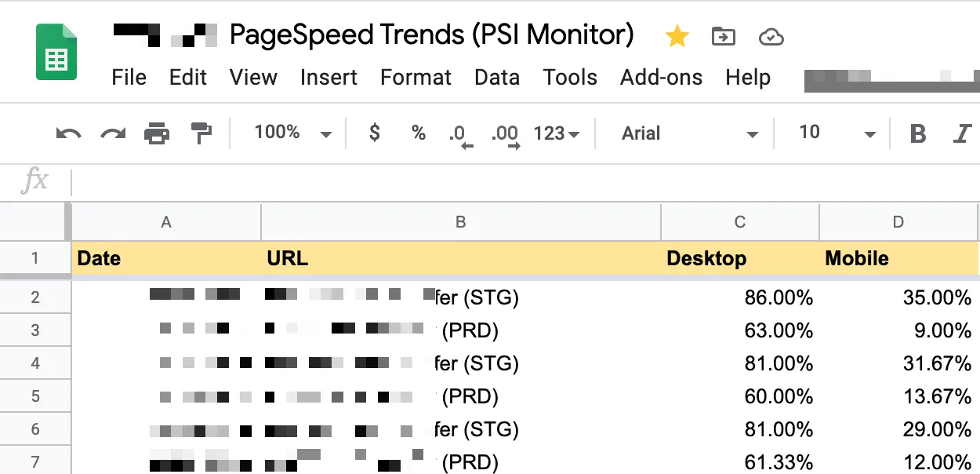
Task: Decrease decimal places
Action: pyautogui.click(x=461, y=136)
